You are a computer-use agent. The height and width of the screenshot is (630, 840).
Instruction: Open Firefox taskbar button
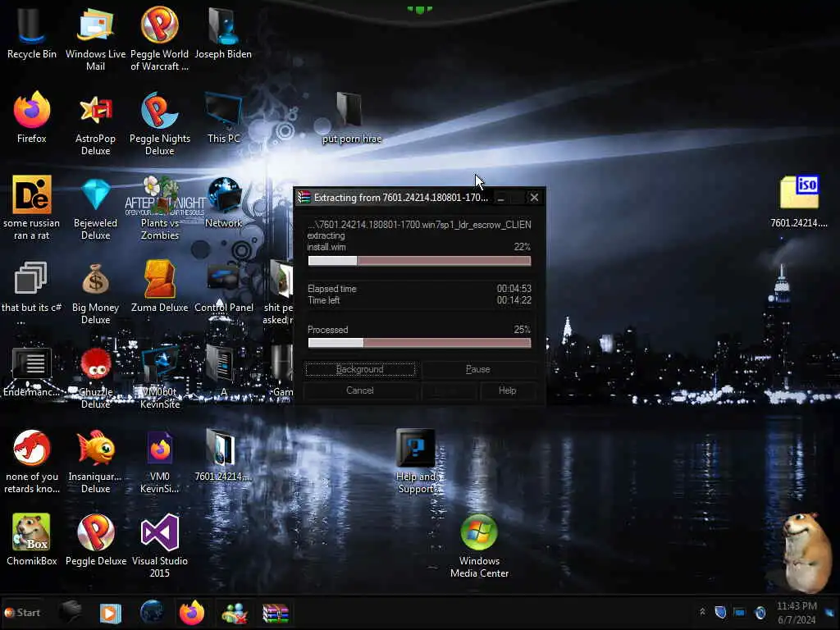tap(192, 613)
